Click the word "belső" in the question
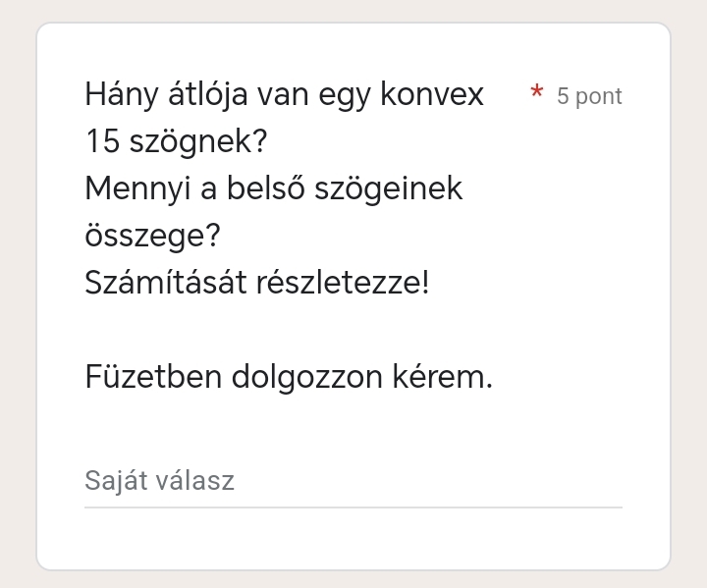This screenshot has height=588, width=707. (x=265, y=188)
